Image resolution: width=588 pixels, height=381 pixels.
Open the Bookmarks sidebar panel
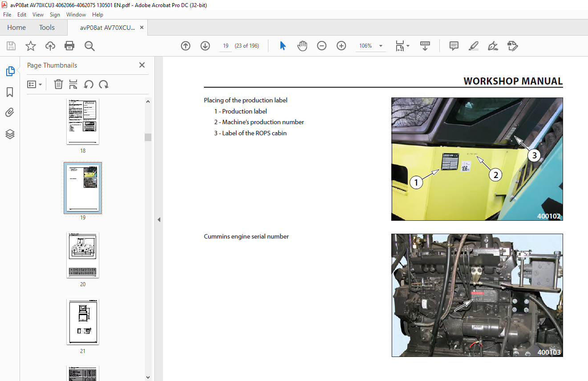[10, 92]
